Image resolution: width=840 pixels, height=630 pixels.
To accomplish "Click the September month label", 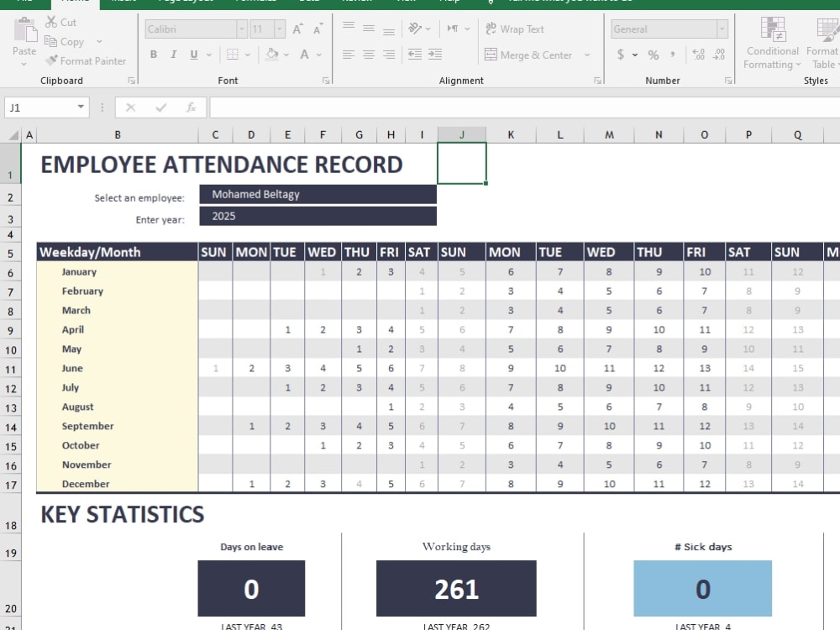I will tap(87, 426).
